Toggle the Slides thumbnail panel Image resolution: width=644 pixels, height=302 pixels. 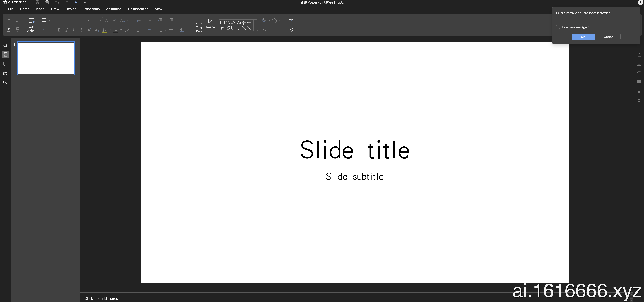5,55
